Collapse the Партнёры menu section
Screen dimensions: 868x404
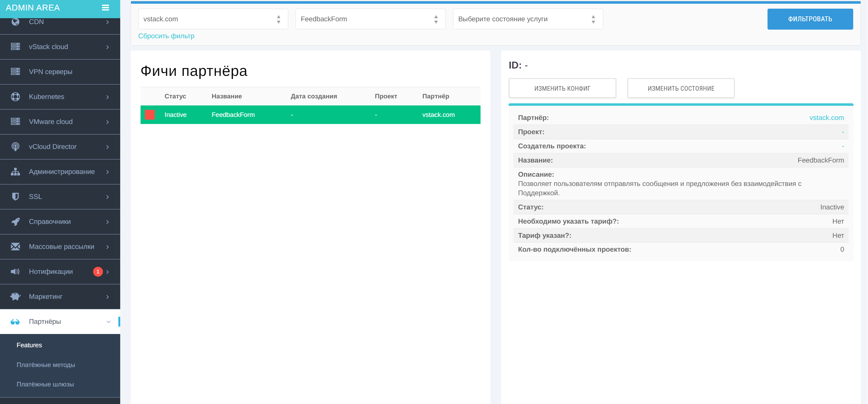pyautogui.click(x=108, y=322)
